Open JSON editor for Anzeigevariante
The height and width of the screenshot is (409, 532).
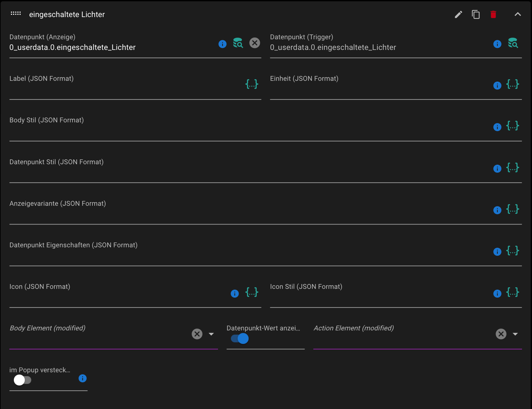(513, 209)
